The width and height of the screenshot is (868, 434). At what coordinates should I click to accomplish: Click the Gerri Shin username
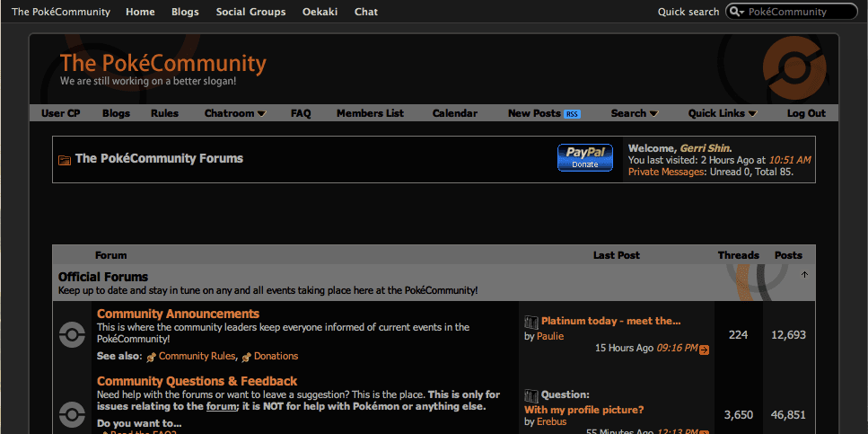click(x=705, y=148)
